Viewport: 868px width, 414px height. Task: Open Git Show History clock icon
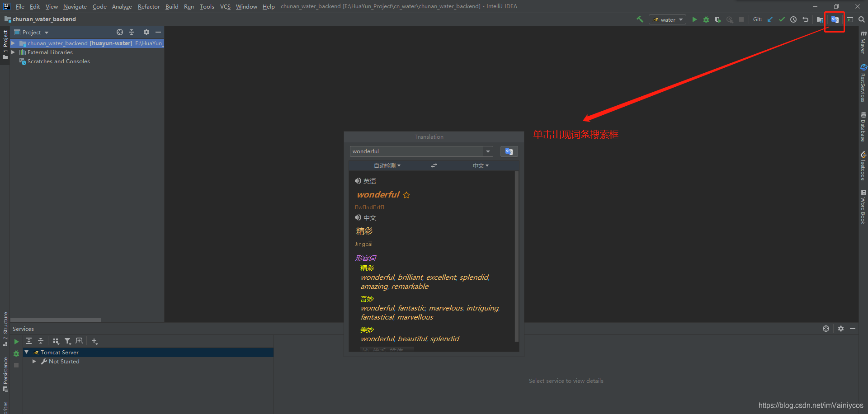coord(793,19)
